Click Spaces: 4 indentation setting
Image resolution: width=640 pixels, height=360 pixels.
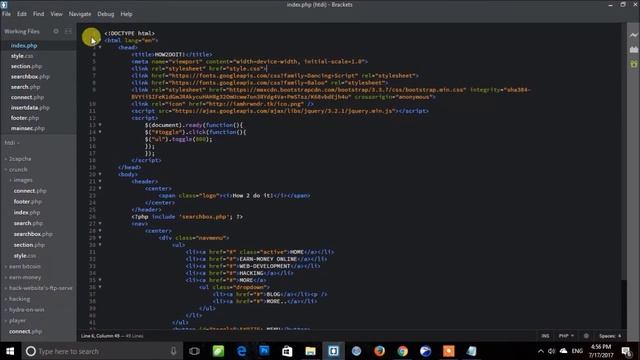[610, 336]
